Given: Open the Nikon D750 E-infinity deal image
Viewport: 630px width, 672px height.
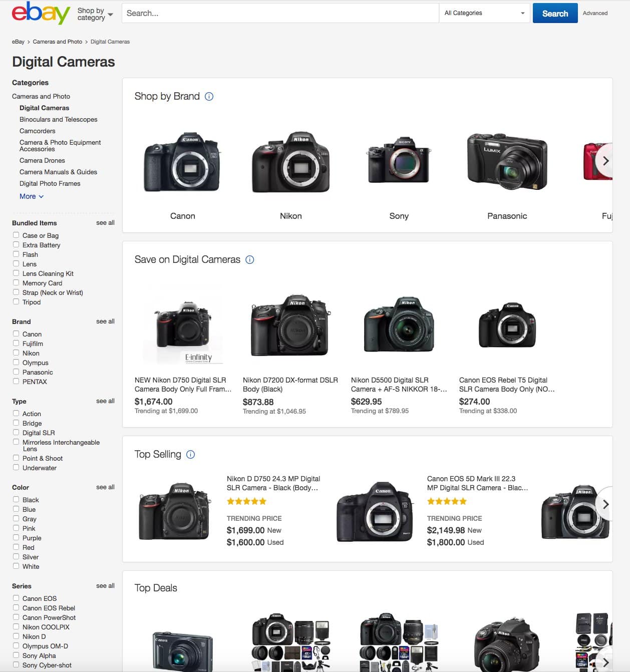Looking at the screenshot, I should pyautogui.click(x=183, y=330).
